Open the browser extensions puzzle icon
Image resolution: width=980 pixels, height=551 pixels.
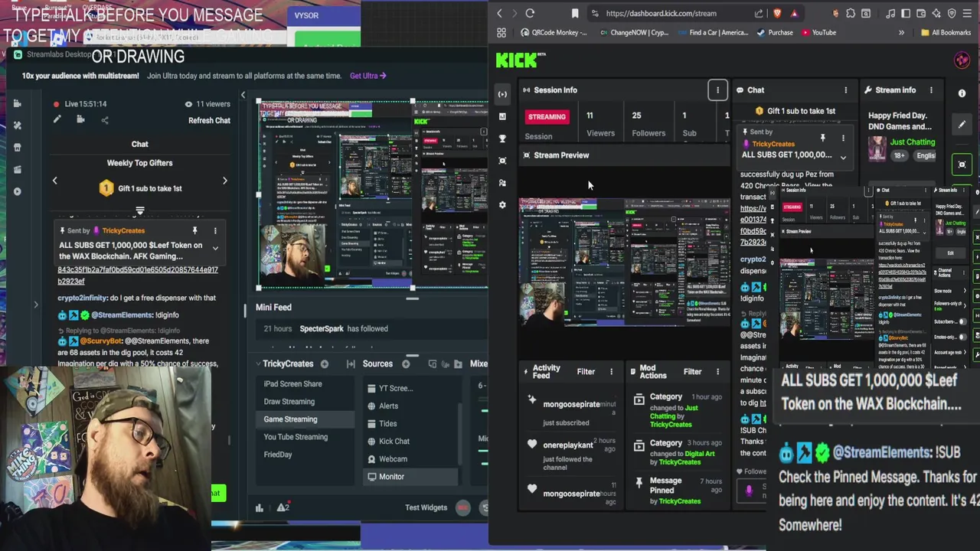tap(851, 13)
